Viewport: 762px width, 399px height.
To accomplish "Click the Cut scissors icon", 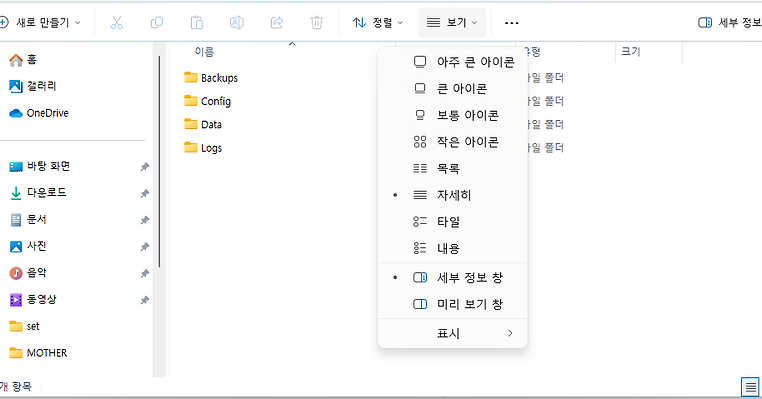I will (x=117, y=22).
